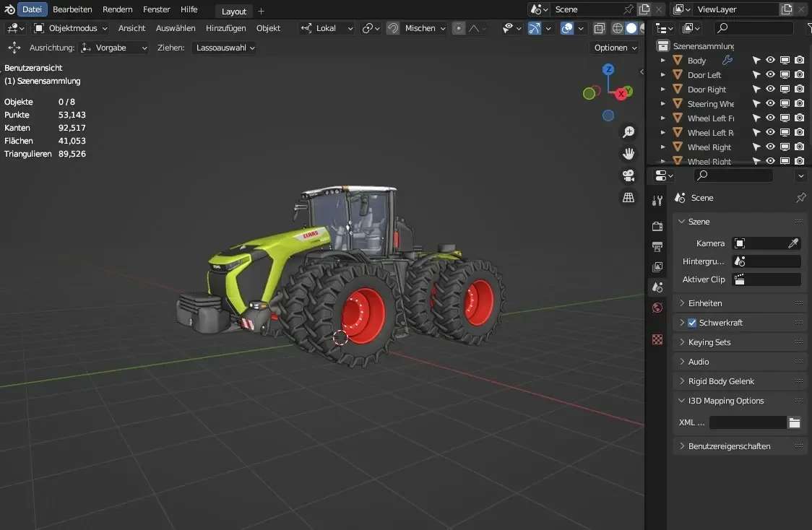Open the Objektmodus mode dropdown
The width and height of the screenshot is (812, 530).
click(71, 28)
